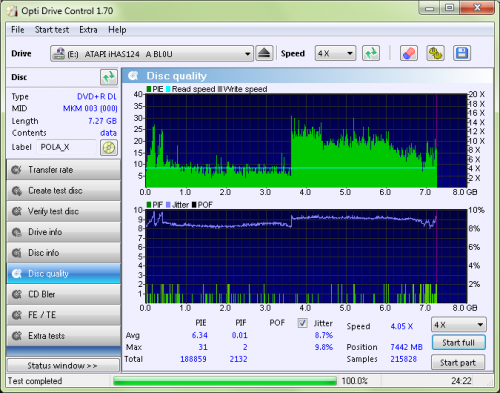This screenshot has width=500, height=393.
Task: Toggle the Jitter checkbox
Action: 302,323
